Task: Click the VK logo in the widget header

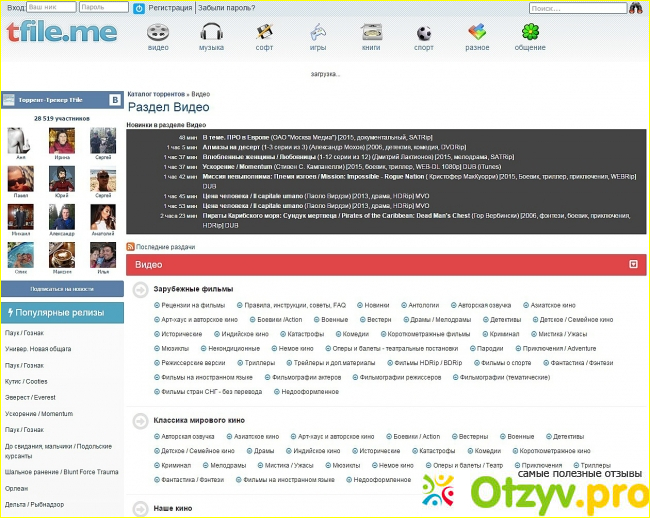Action: [114, 100]
